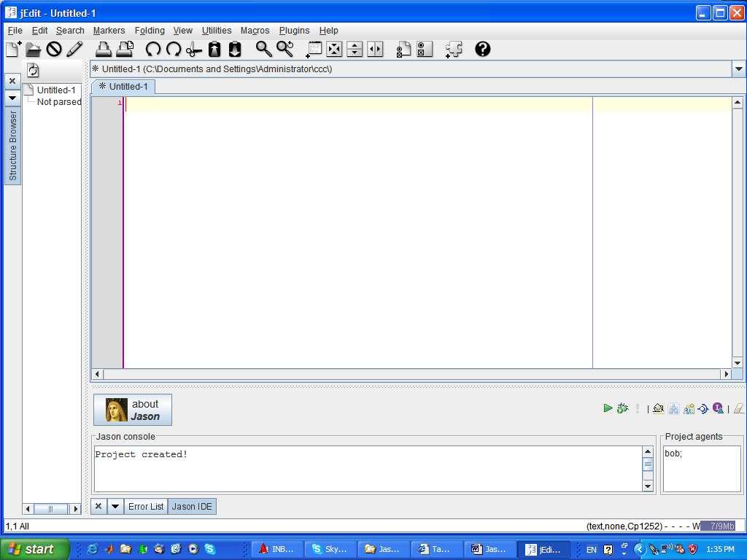Click the 7/9Mb memory status indicator

click(x=718, y=526)
